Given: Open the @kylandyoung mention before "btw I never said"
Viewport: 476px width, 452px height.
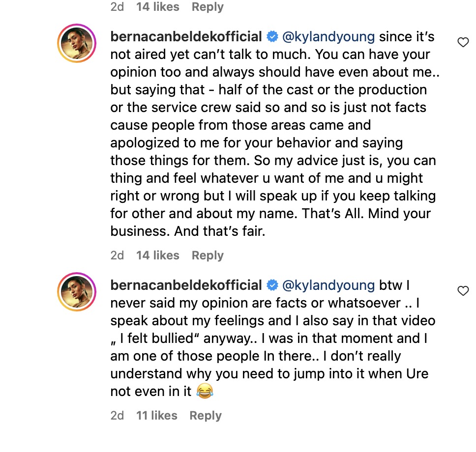Looking at the screenshot, I should coord(329,285).
